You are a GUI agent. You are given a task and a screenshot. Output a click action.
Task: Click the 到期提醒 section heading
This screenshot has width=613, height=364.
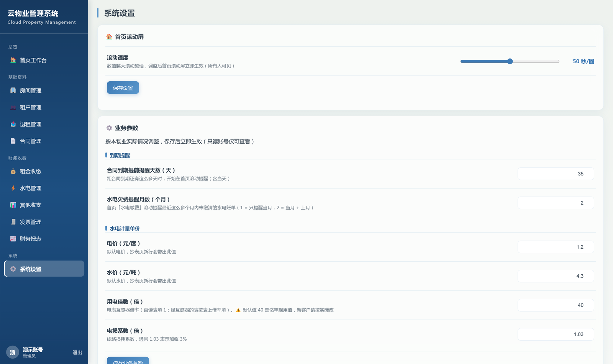click(x=120, y=155)
